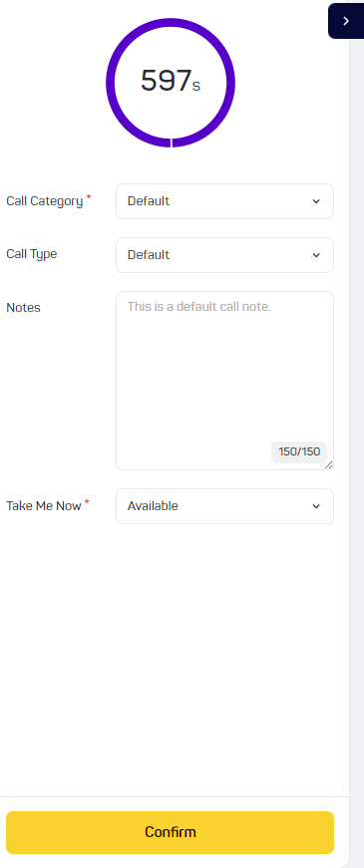Click the default call note placeholder text

tap(198, 307)
